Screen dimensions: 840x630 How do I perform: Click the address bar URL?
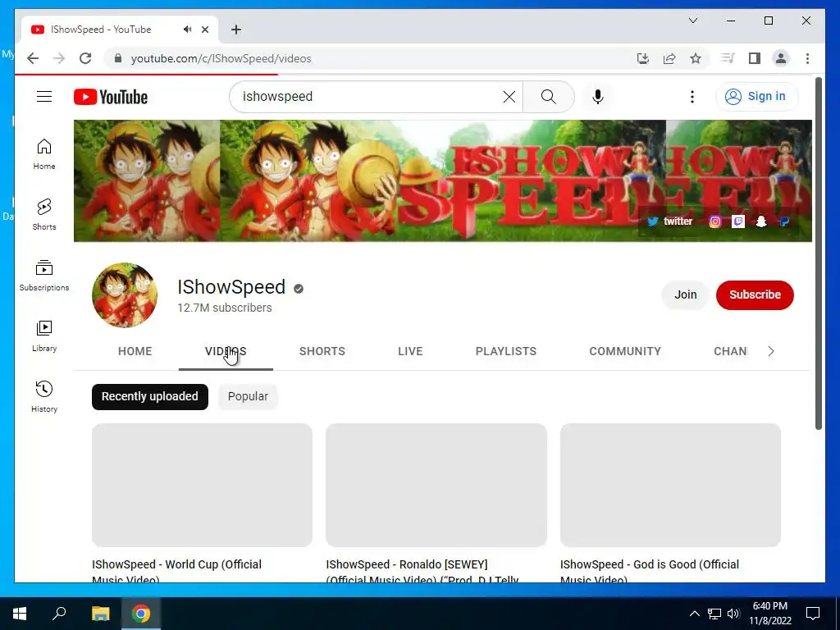pyautogui.click(x=221, y=58)
